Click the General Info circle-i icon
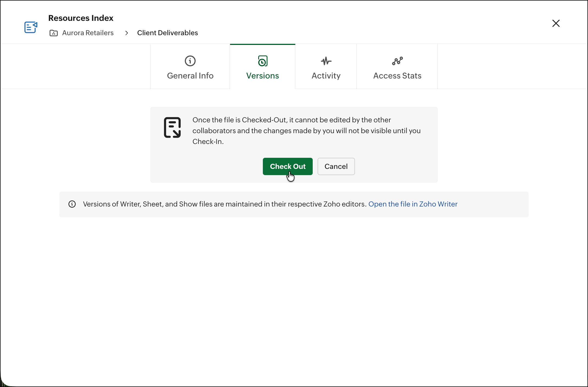Image resolution: width=588 pixels, height=387 pixels. click(190, 61)
